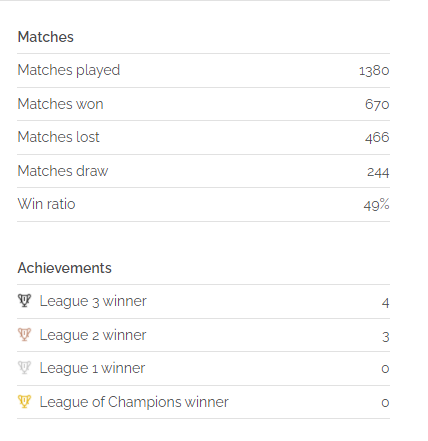Click the Matches won label
This screenshot has height=441, width=428.
[x=60, y=104]
